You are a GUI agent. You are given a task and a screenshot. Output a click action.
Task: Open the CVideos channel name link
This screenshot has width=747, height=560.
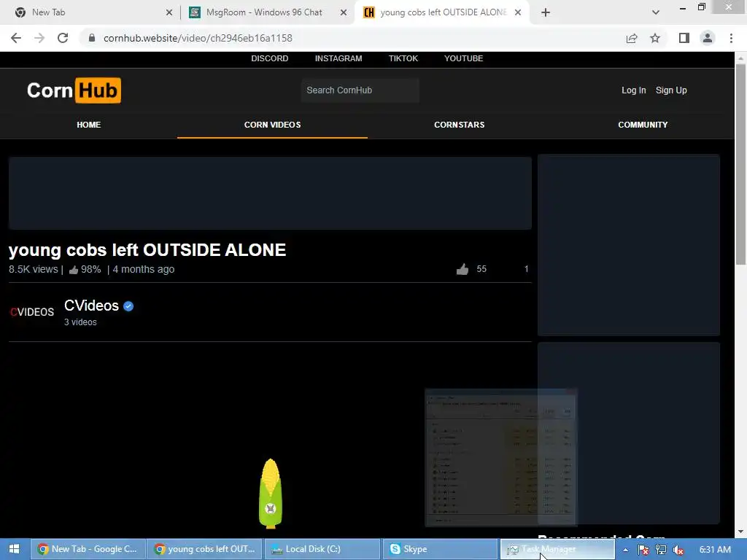(x=91, y=306)
